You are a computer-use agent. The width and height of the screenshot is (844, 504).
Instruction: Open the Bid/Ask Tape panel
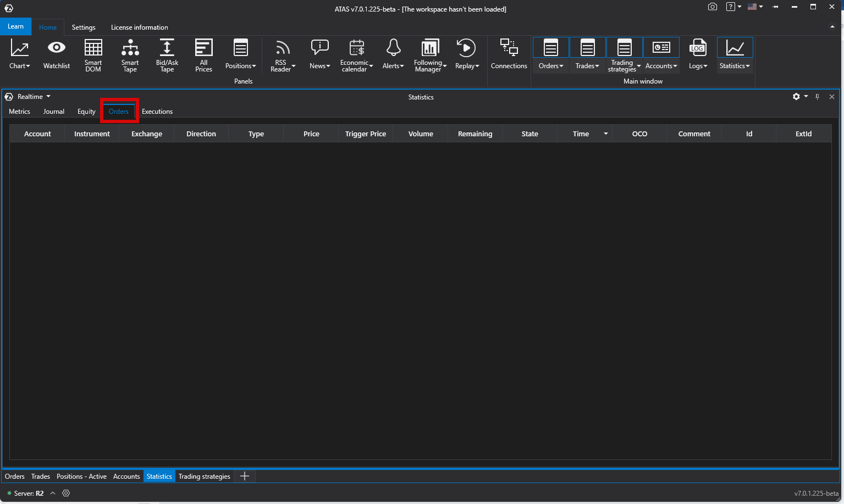167,54
